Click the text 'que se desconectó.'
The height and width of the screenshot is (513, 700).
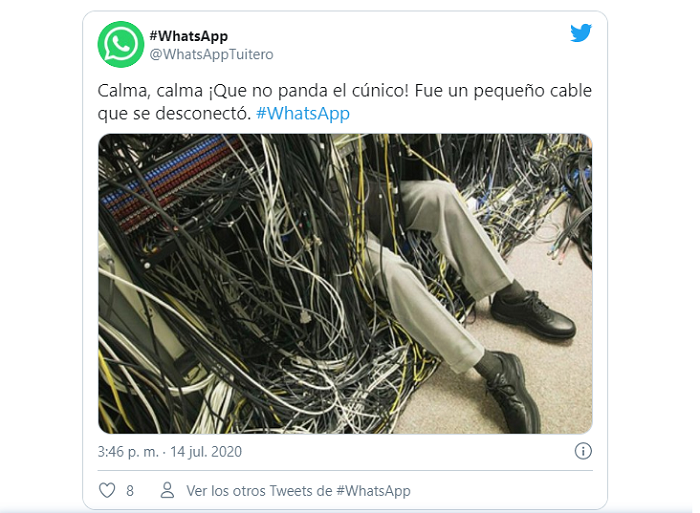click(174, 113)
